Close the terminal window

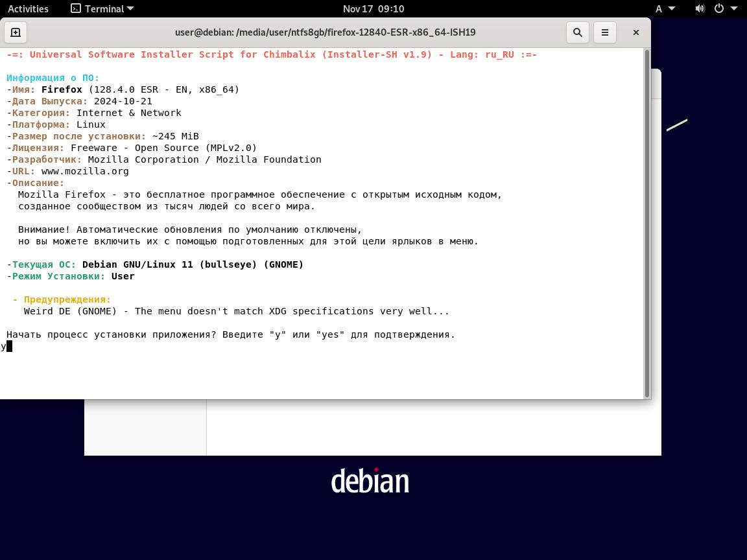pos(635,32)
